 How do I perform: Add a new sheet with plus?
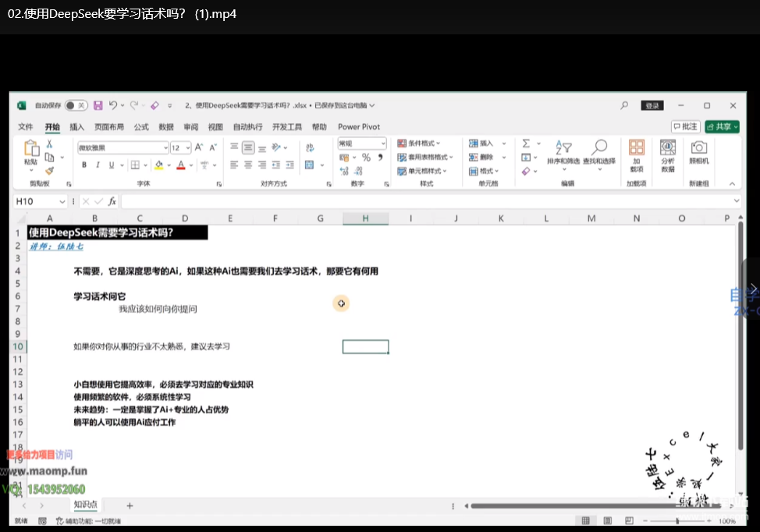click(130, 505)
